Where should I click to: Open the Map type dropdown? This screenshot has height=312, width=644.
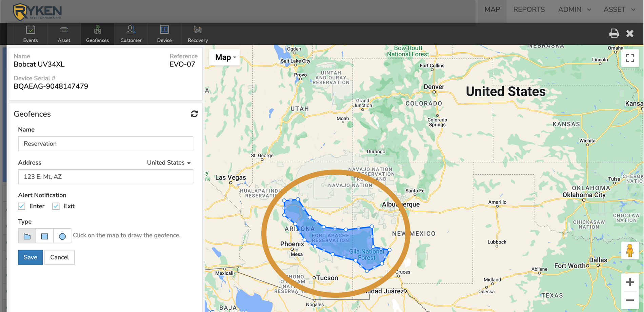tap(224, 57)
